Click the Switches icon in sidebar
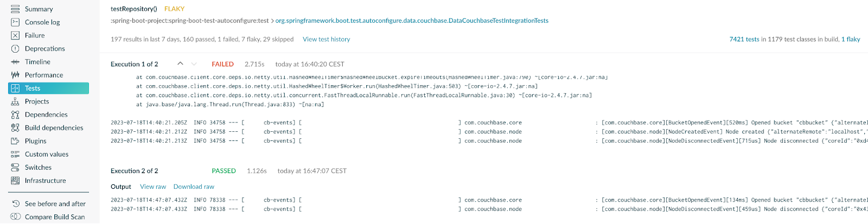Screen dimensions: 868x224 tap(15, 168)
